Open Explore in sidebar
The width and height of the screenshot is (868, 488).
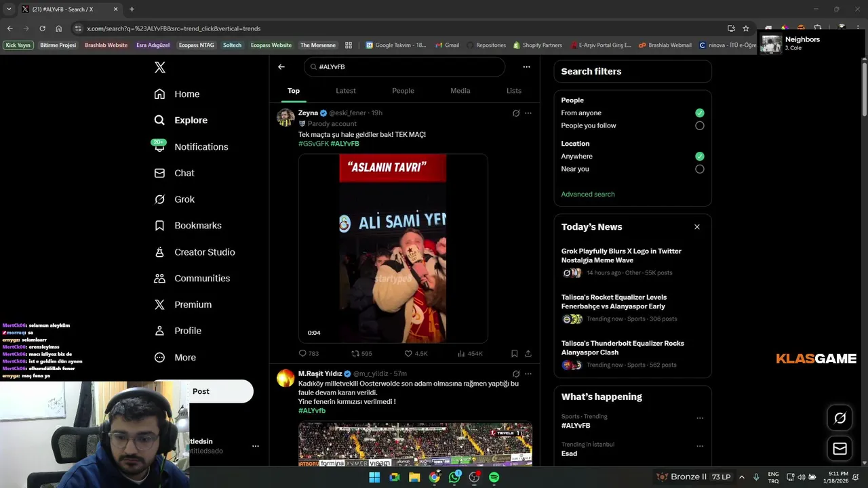tap(181, 120)
